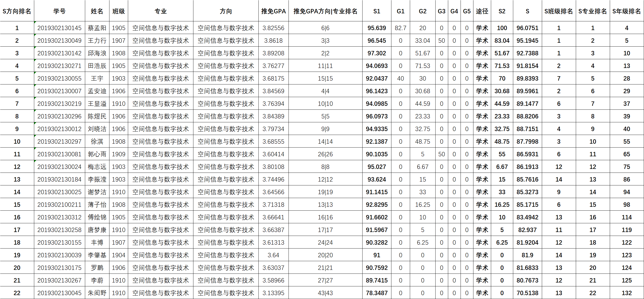The width and height of the screenshot is (644, 299).
Task: Click S1 value 97.302
Action: pos(377,53)
